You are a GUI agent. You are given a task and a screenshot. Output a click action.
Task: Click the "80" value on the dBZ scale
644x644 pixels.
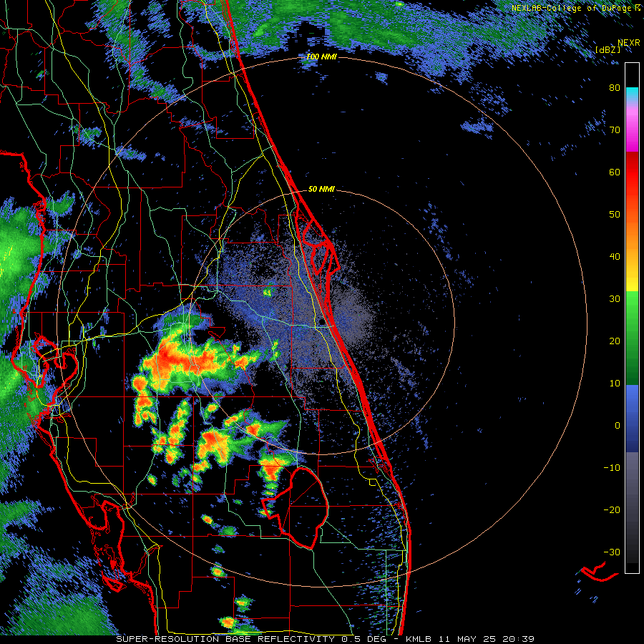615,88
